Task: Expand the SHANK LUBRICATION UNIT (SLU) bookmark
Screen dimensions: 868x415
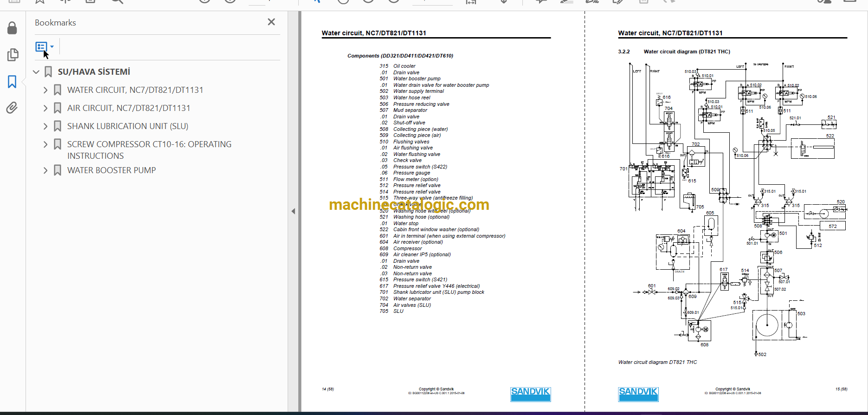Action: click(45, 126)
